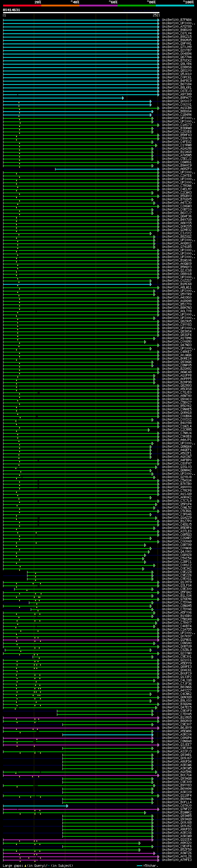This screenshot has width=197, height=868.
Task: Click the UniRef100_B5ZF59 label
Action: pos(177,850)
